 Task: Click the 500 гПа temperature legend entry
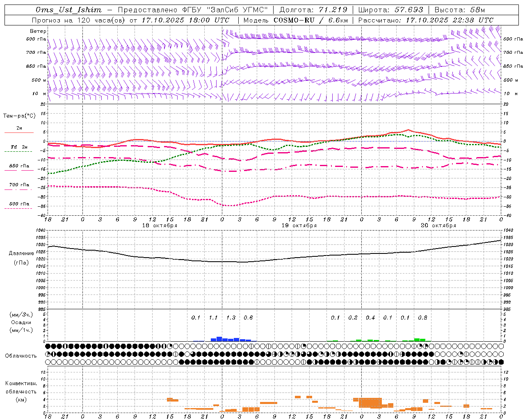(x=19, y=204)
